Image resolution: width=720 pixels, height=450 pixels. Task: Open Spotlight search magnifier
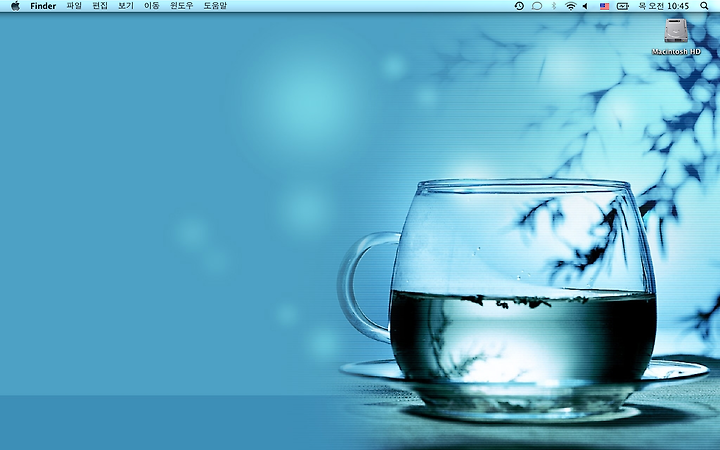tap(704, 6)
